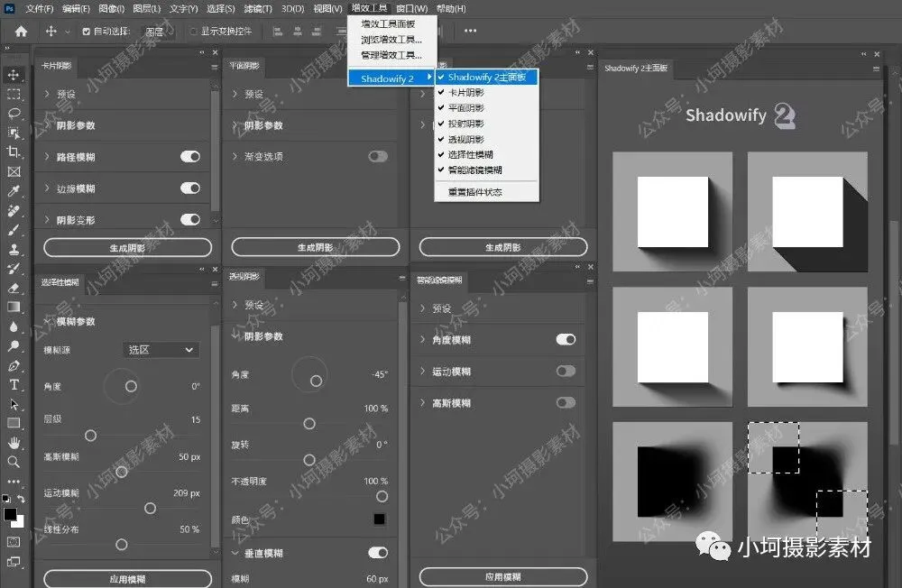This screenshot has width=902, height=588.
Task: Turn off the 路径模糊 switch
Action: [189, 157]
